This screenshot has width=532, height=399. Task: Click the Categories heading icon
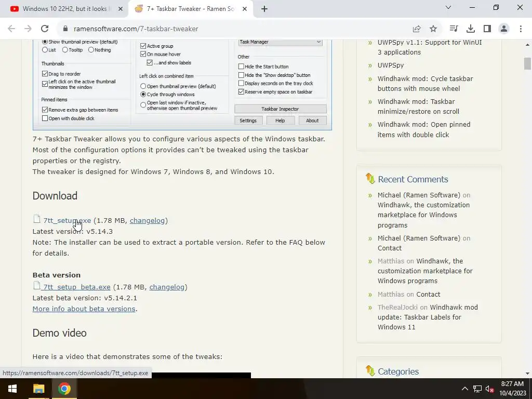point(370,371)
